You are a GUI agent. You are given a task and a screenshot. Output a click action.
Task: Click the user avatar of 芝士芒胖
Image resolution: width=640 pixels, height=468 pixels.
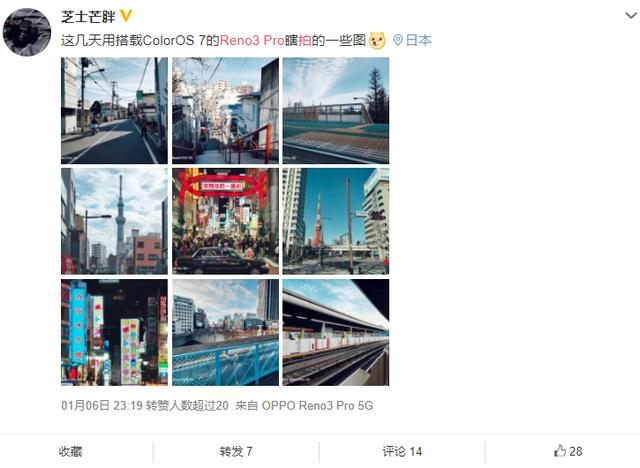click(27, 32)
